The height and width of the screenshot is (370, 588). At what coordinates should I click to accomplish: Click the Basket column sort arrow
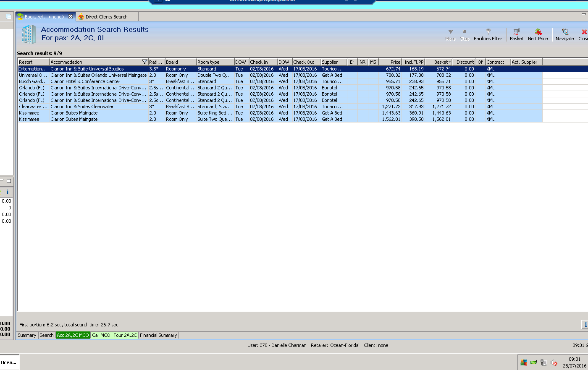(x=450, y=62)
